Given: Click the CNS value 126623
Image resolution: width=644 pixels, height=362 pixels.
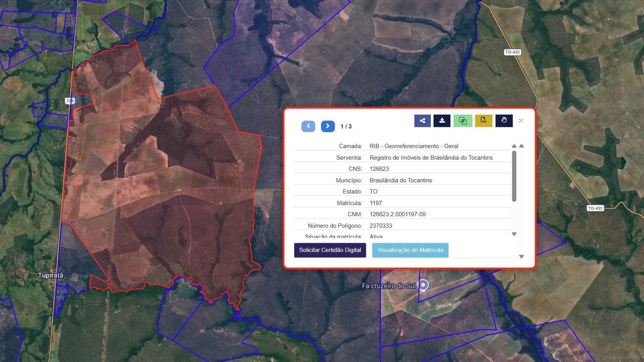Looking at the screenshot, I should pyautogui.click(x=379, y=169).
